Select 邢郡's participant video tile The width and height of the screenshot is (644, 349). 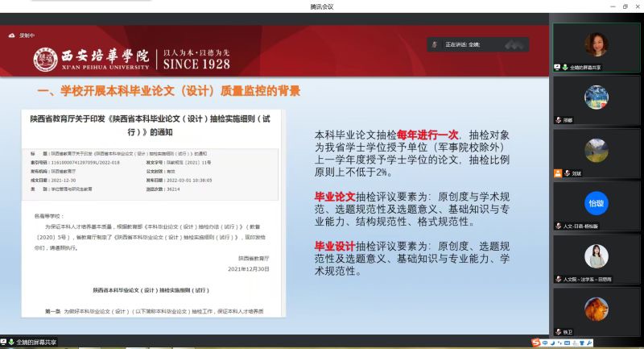pos(596,98)
